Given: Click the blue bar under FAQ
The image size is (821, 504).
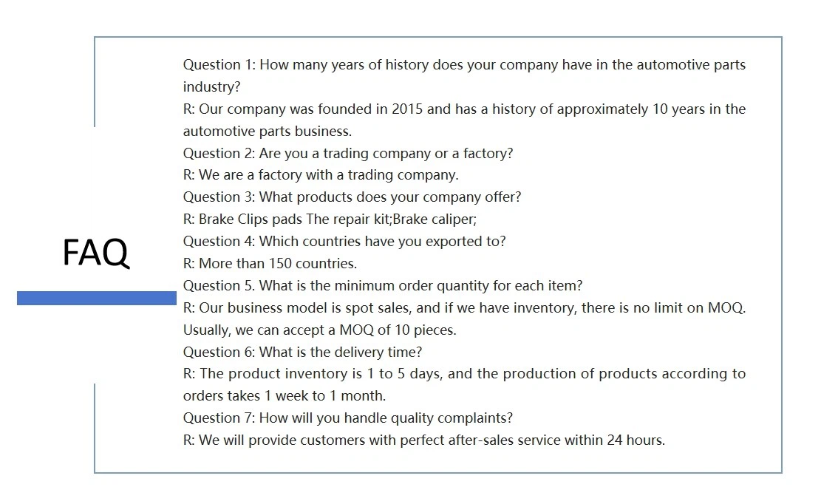Looking at the screenshot, I should pyautogui.click(x=97, y=298).
